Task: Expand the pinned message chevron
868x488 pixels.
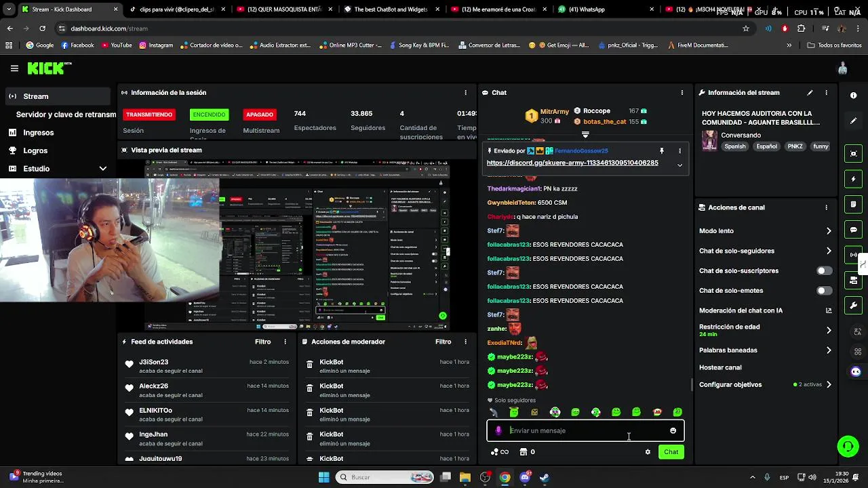Action: [x=679, y=165]
